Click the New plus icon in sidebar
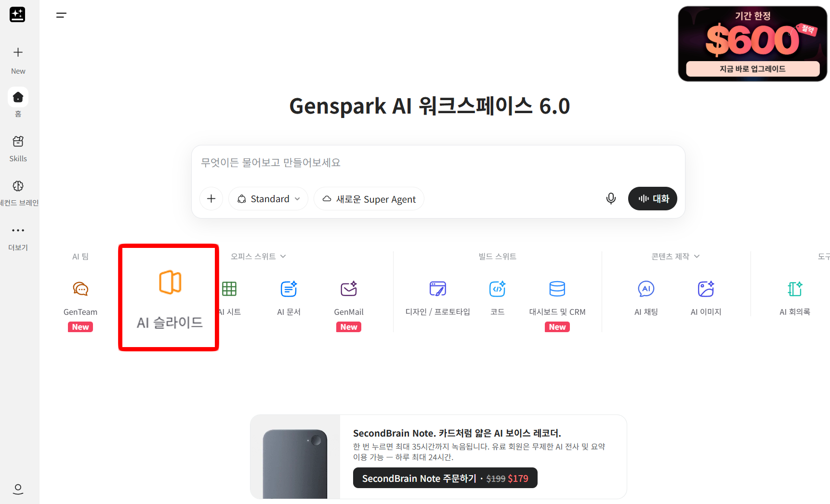 point(18,52)
